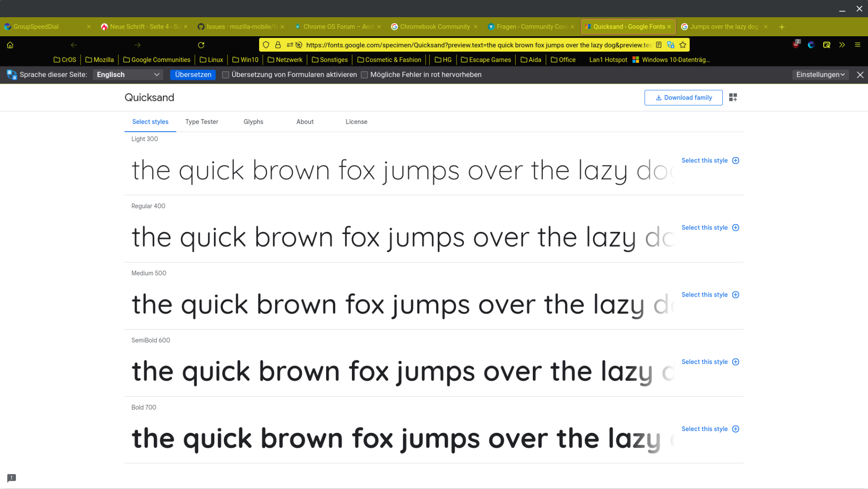The height and width of the screenshot is (489, 868).
Task: Add the SemiBold 600 style with plus icon
Action: [736, 362]
